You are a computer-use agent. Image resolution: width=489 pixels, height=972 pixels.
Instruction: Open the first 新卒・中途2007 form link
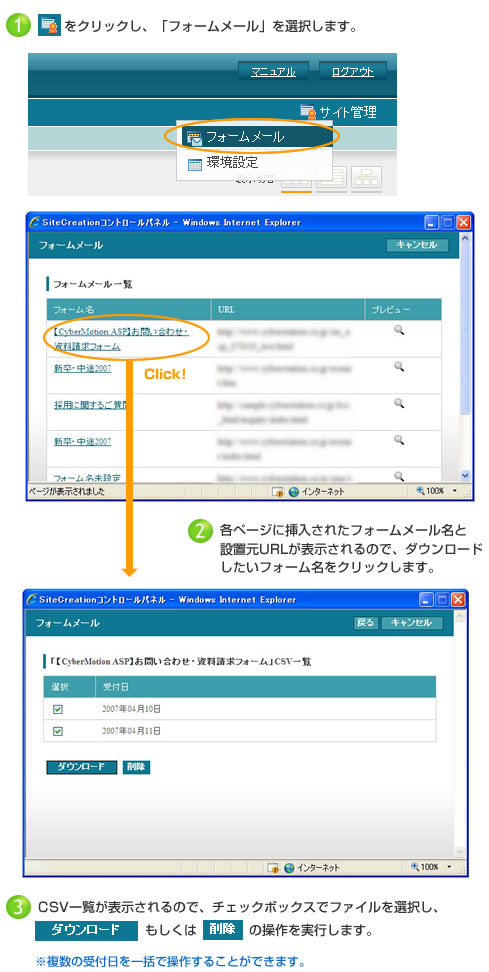(82, 368)
